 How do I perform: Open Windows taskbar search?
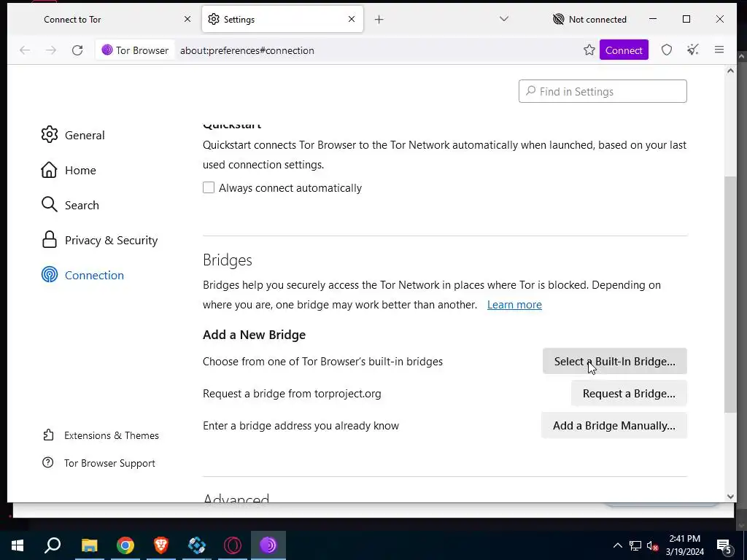(53, 545)
